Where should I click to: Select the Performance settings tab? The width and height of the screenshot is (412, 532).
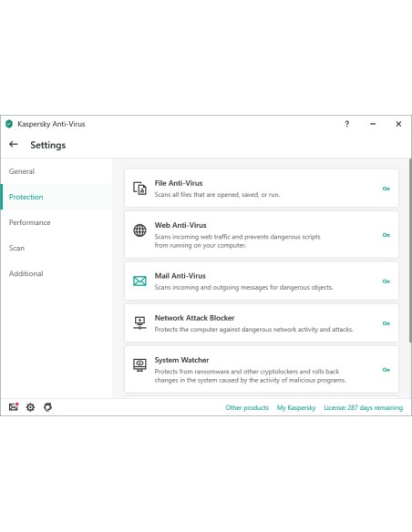click(x=57, y=222)
